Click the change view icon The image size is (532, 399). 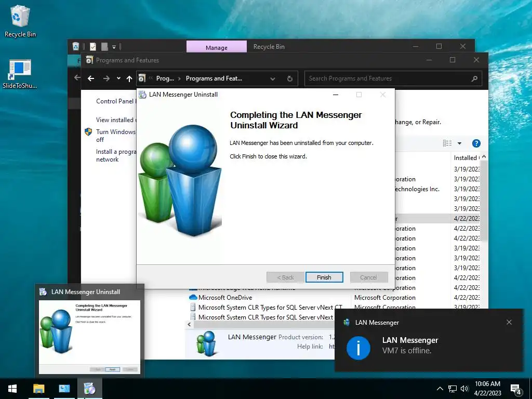(x=447, y=143)
